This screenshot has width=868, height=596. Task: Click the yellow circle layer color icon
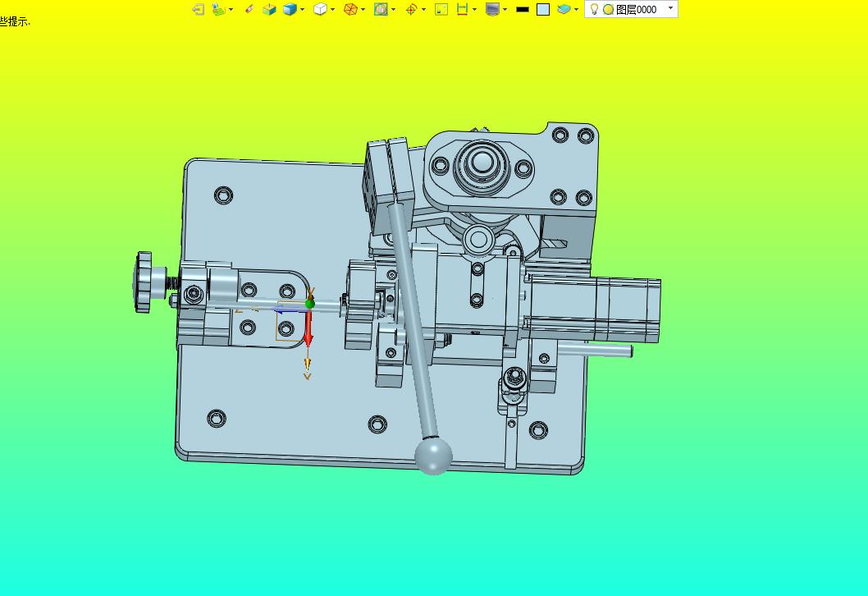(x=608, y=9)
